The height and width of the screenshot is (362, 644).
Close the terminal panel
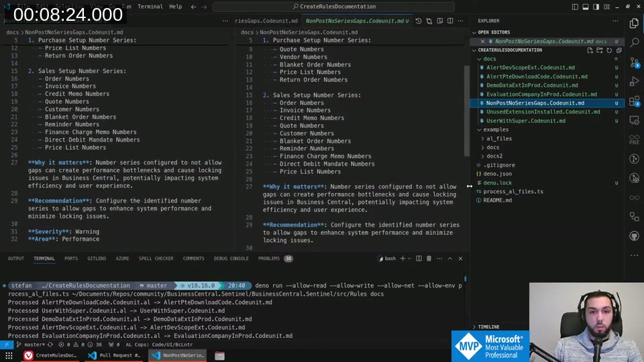click(460, 259)
